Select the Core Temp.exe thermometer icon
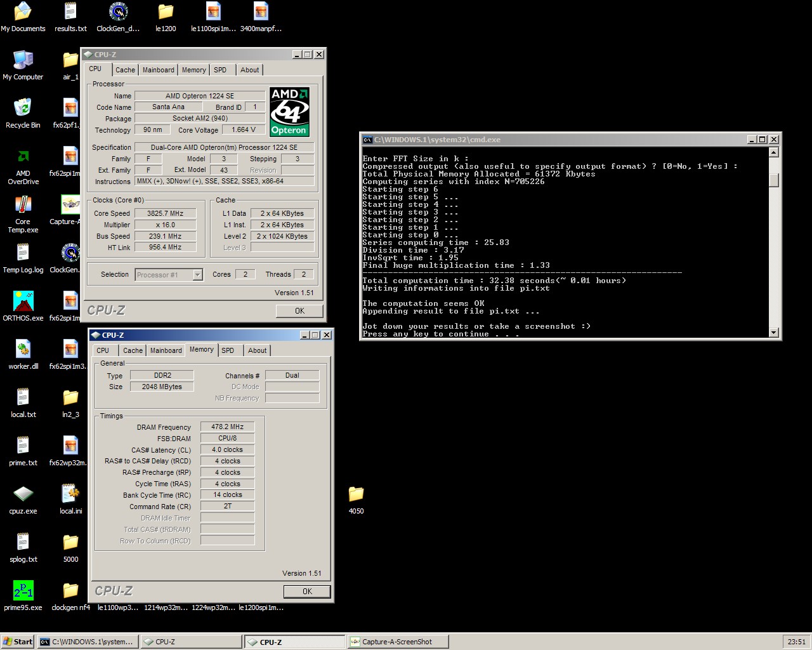812x650 pixels. 23,204
